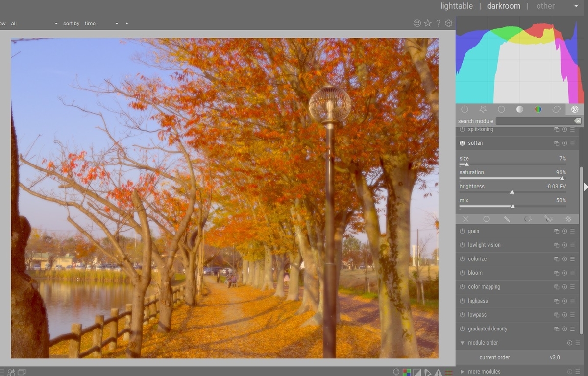Collapse the module order section
The height and width of the screenshot is (376, 588).
click(462, 343)
